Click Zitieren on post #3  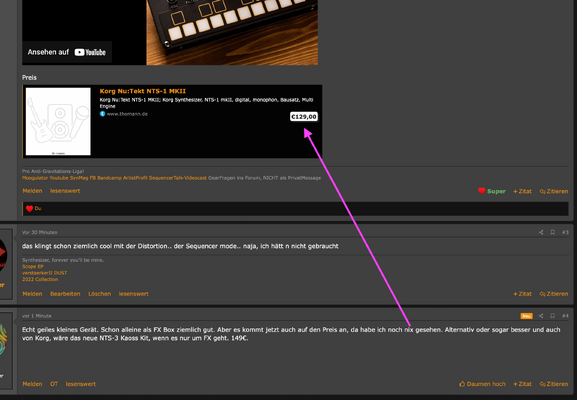pyautogui.click(x=554, y=294)
